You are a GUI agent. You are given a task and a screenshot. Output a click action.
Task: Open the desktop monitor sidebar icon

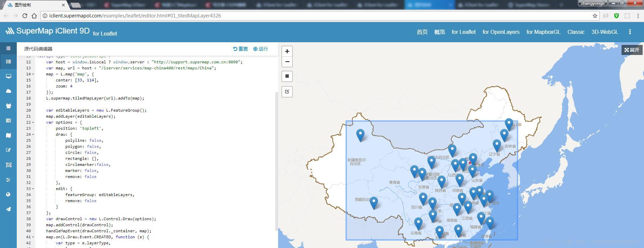(x=8, y=76)
